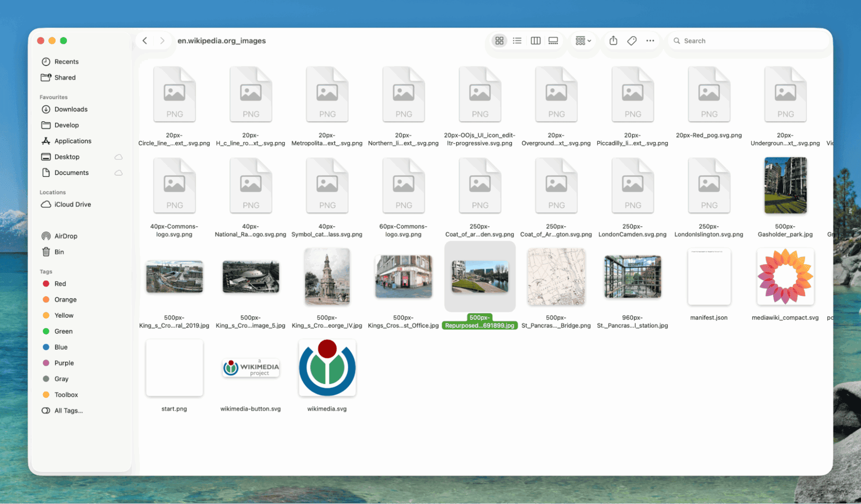
Task: Click the cloud icon next to Desktop
Action: (118, 157)
